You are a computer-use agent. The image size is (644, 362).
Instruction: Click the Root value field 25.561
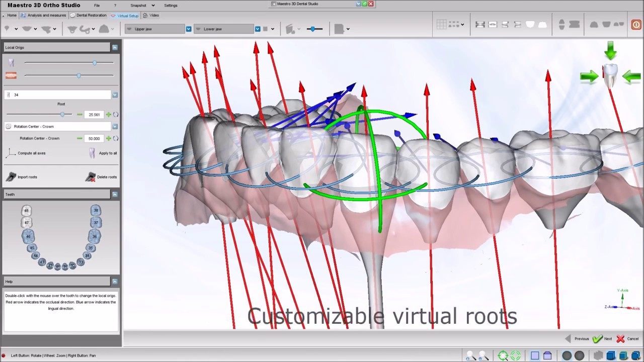[x=94, y=115]
